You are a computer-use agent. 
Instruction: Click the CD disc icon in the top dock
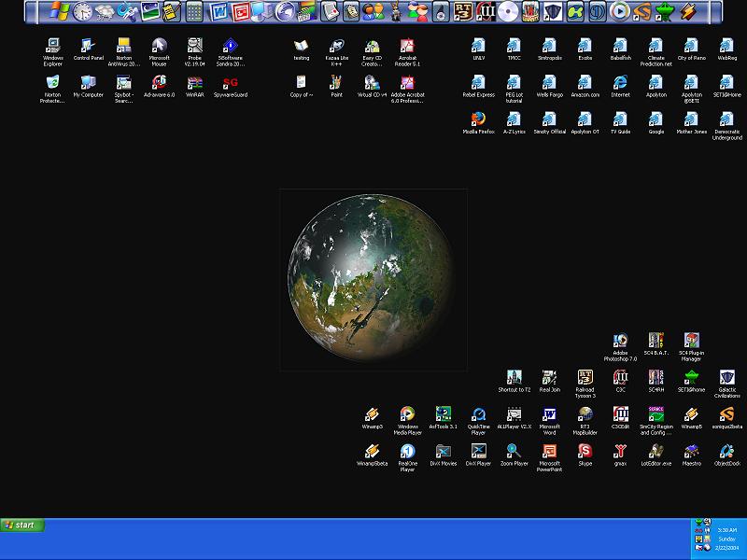pos(507,11)
